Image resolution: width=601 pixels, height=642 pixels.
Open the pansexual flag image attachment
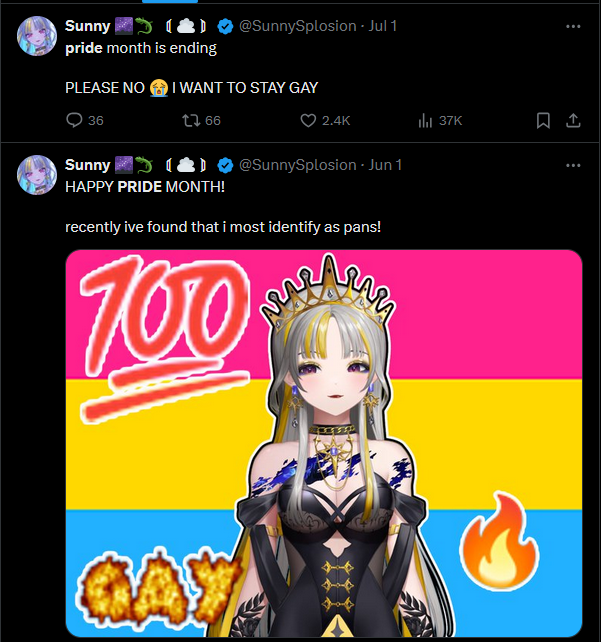pos(324,443)
